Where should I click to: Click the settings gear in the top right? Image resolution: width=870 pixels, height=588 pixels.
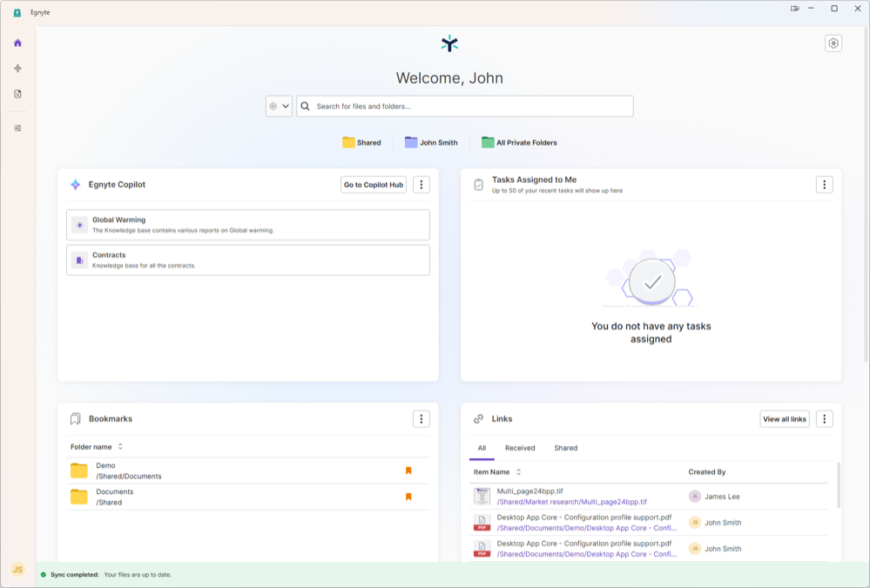[833, 43]
